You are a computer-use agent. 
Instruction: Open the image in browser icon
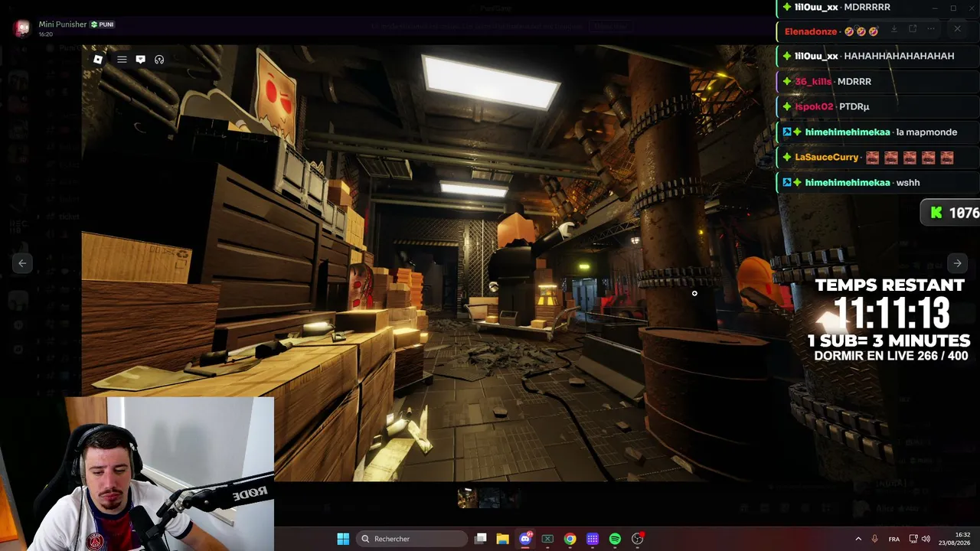913,29
